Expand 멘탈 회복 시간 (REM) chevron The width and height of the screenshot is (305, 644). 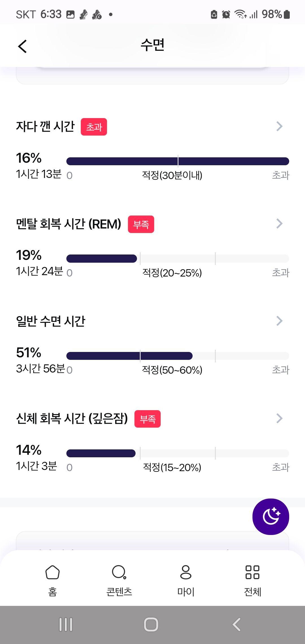[x=279, y=223]
